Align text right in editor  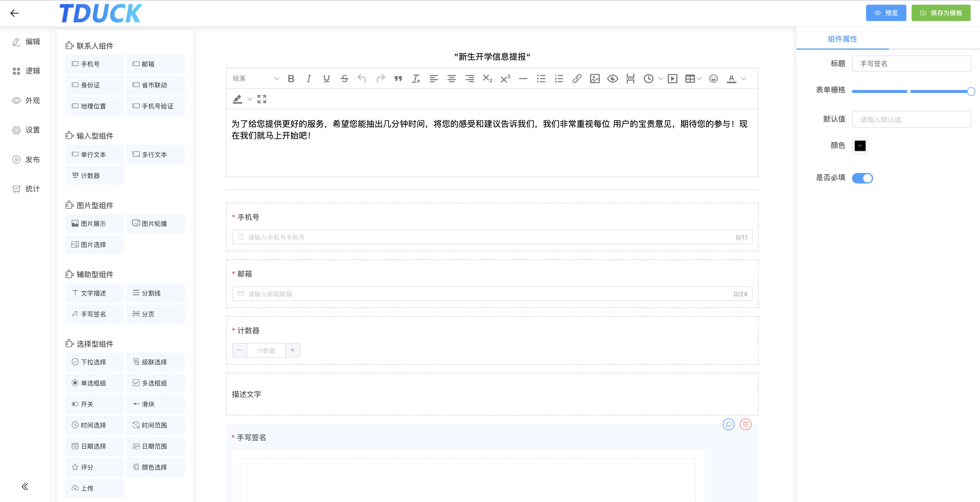coord(470,79)
